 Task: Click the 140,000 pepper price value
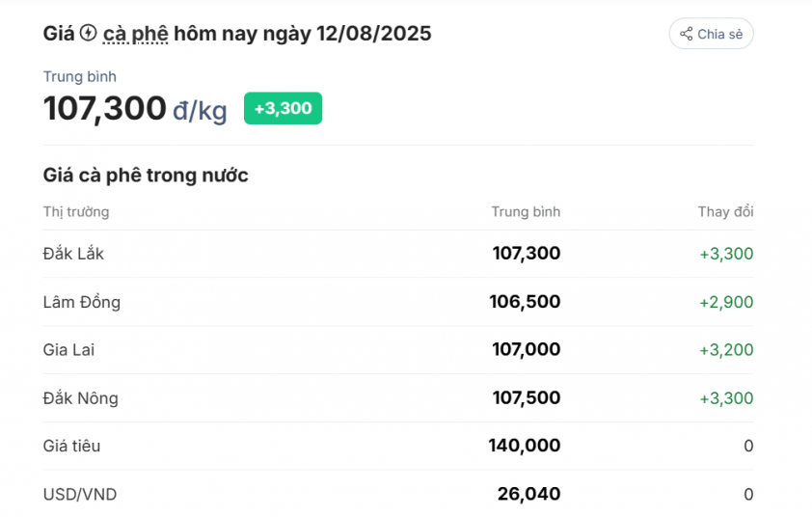(x=525, y=447)
